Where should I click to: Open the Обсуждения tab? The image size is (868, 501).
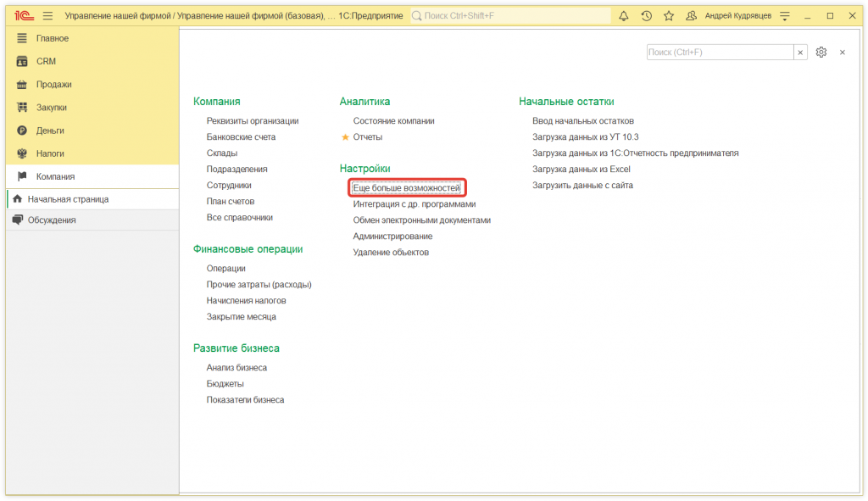51,220
